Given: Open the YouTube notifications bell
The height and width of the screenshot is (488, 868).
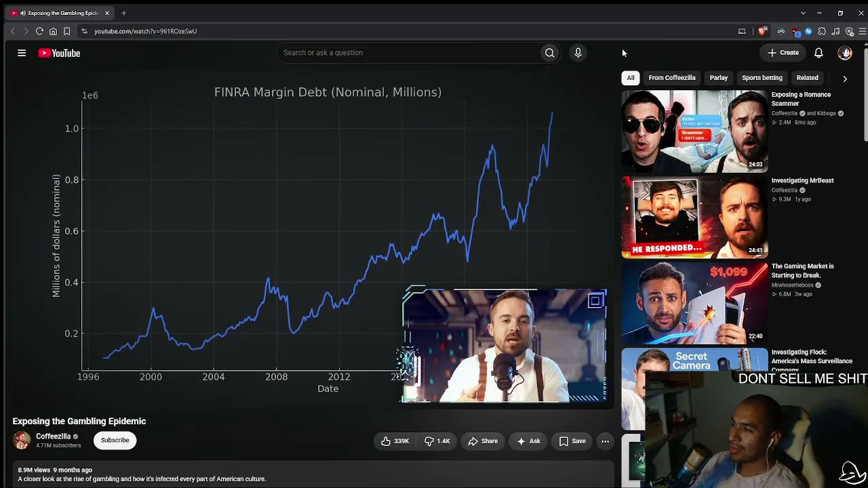Looking at the screenshot, I should pos(818,53).
